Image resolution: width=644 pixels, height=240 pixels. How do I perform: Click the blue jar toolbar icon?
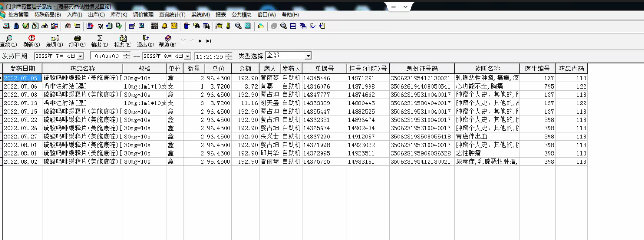[187, 26]
